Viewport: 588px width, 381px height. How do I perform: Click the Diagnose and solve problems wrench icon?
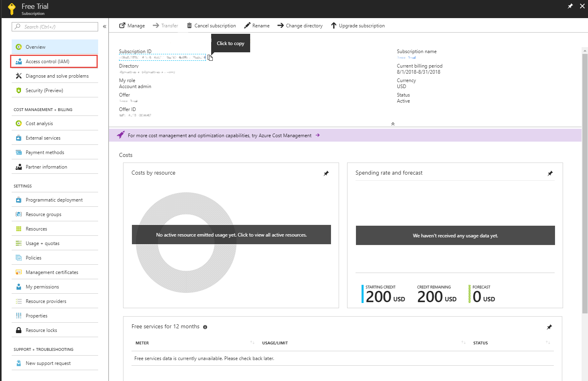19,76
